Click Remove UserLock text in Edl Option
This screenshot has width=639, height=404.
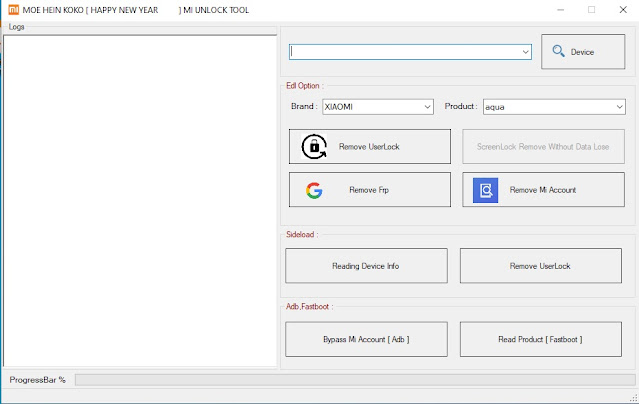(369, 147)
